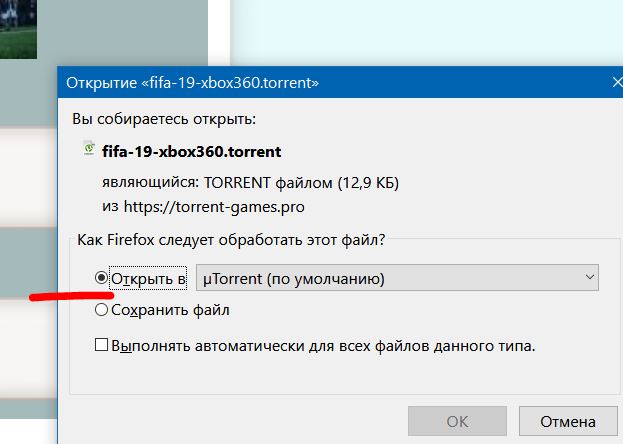Click the "Вы собираетесь открыть:" heading text
623x444 pixels.
coord(164,119)
